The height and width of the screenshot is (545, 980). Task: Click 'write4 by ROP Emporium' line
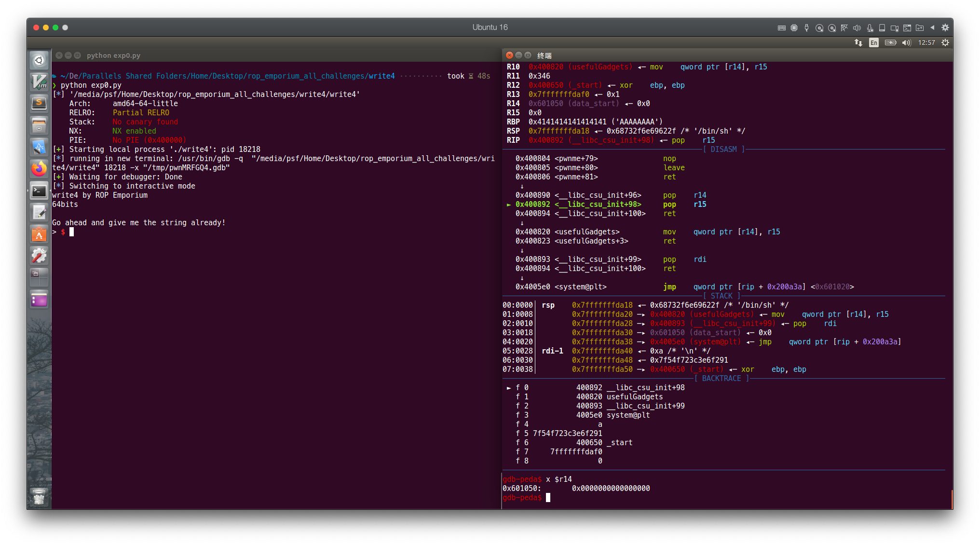(x=100, y=195)
